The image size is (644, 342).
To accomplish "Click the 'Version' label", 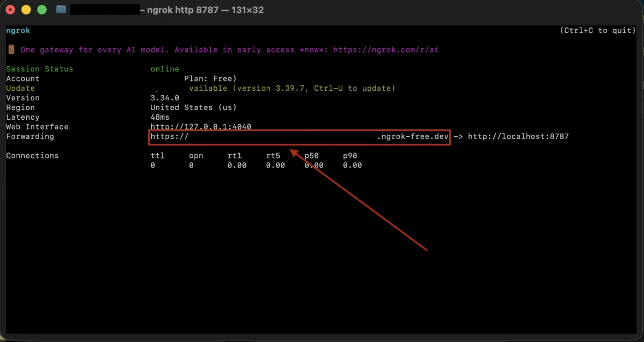I will 23,98.
